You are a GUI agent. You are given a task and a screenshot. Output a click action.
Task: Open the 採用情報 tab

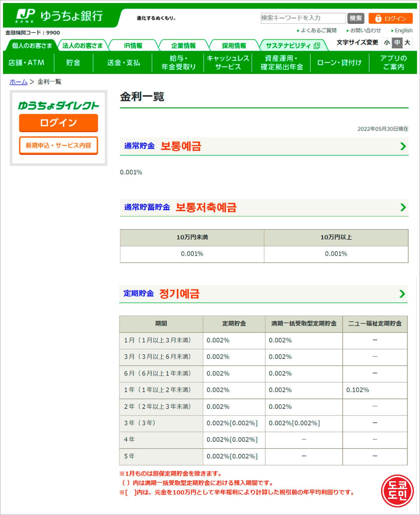click(x=234, y=45)
